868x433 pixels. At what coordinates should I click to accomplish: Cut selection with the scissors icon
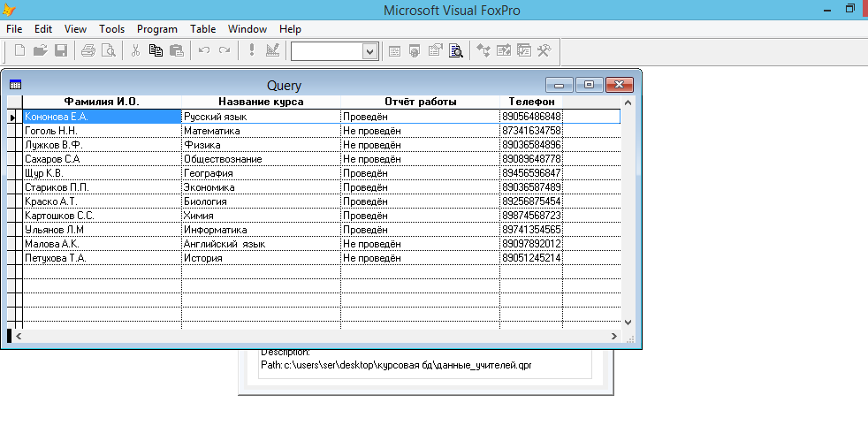(135, 51)
